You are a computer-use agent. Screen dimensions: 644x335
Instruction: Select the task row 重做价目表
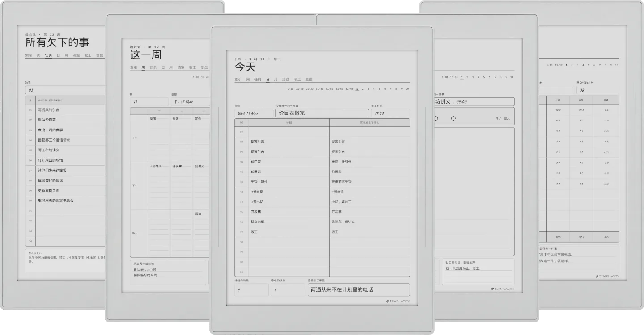point(65,120)
